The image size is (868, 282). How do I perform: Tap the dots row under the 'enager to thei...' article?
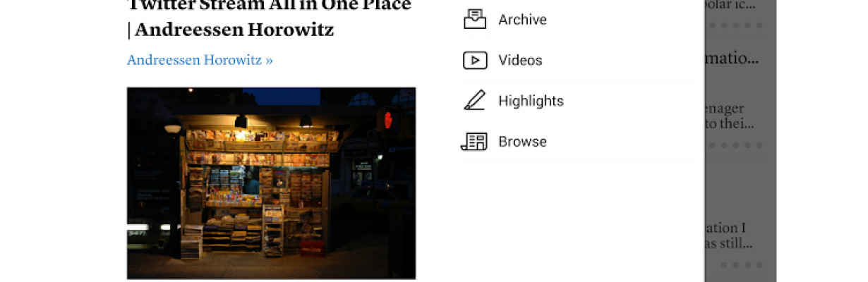click(737, 145)
